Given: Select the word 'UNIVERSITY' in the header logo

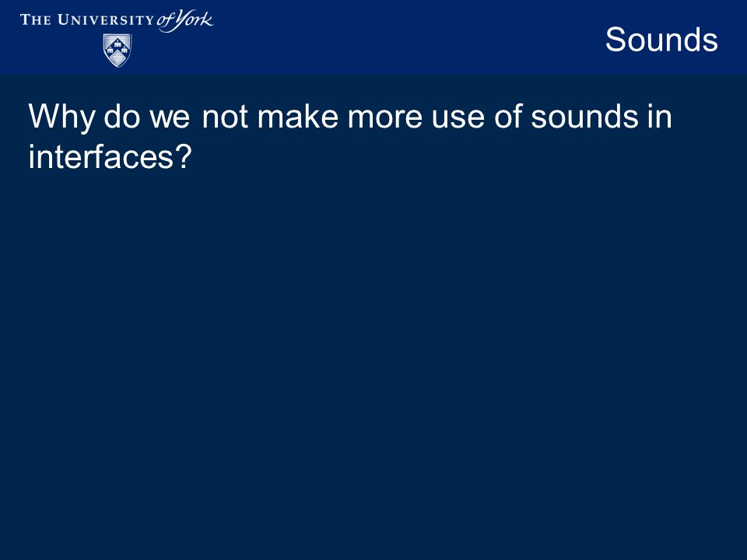Looking at the screenshot, I should 105,20.
